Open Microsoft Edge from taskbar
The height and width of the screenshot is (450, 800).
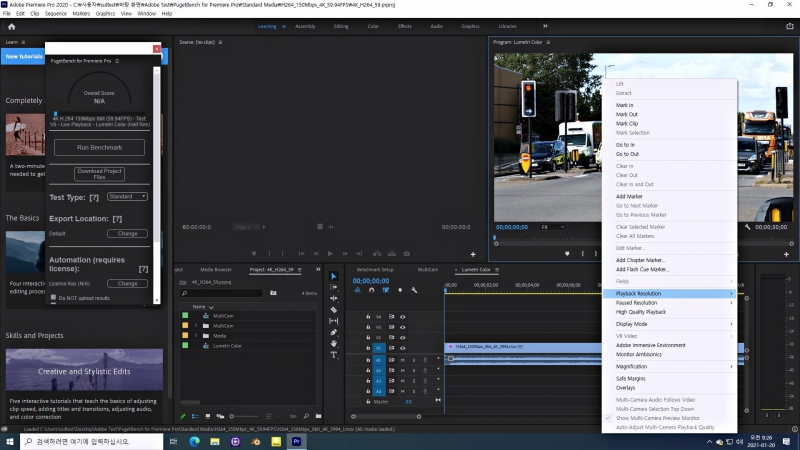click(194, 442)
